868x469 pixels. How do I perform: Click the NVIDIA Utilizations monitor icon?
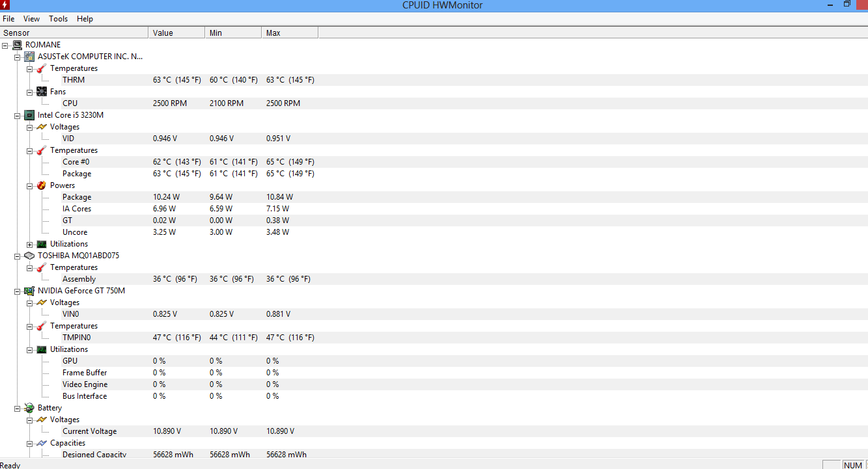pyautogui.click(x=42, y=349)
